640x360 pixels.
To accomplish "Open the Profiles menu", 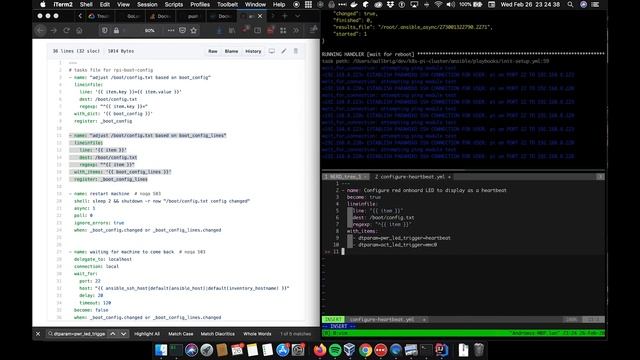I will [x=200, y=4].
